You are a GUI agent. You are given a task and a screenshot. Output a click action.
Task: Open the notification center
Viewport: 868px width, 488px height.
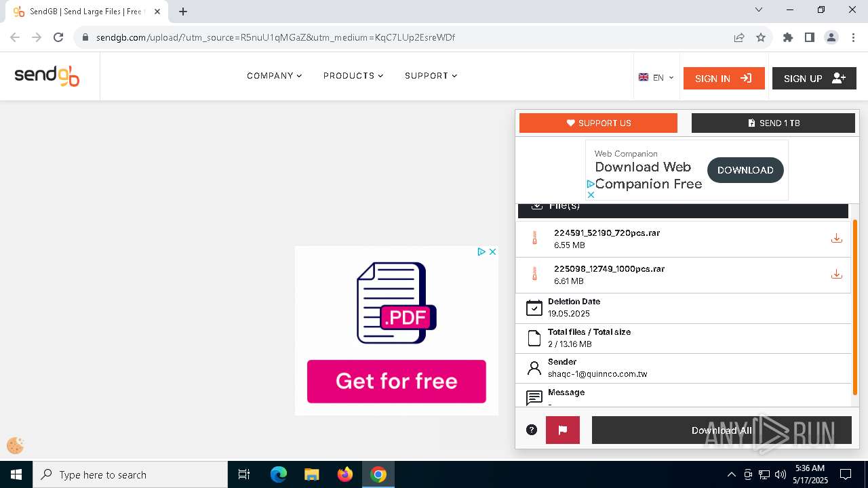click(x=846, y=474)
